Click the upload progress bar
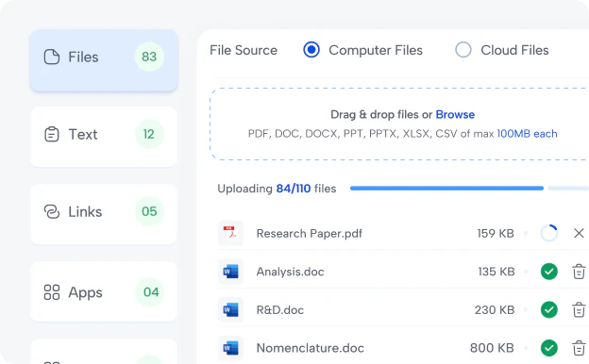589x364 pixels. click(469, 188)
